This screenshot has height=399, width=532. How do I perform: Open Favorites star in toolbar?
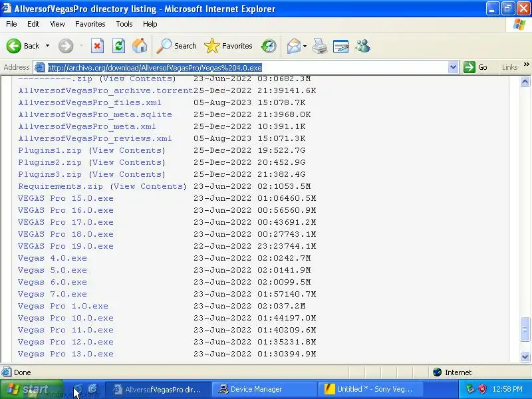(x=228, y=46)
